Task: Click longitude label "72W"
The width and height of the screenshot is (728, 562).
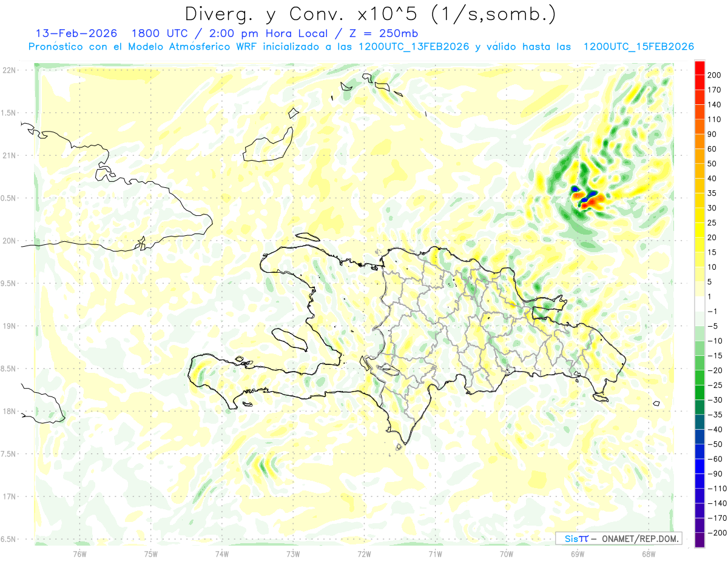Action: point(364,554)
